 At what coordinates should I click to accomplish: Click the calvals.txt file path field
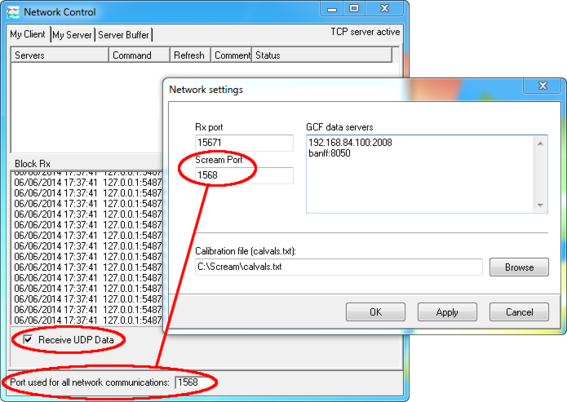[338, 267]
